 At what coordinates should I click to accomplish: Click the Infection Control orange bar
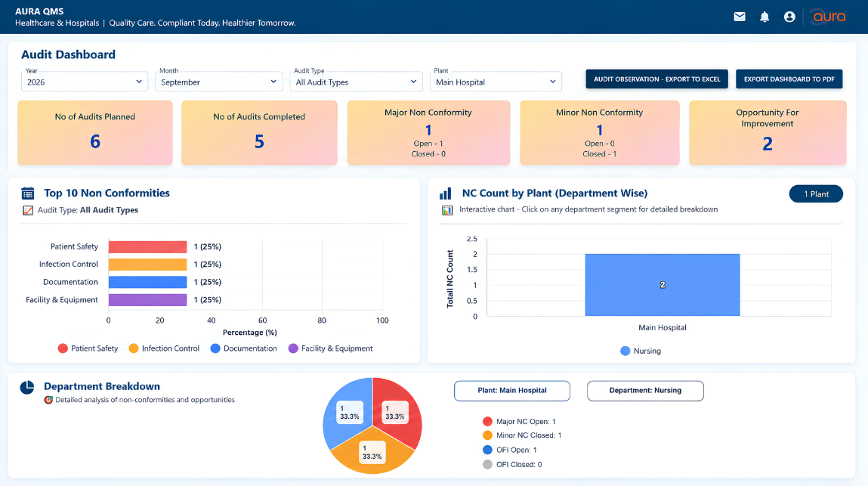pyautogui.click(x=148, y=265)
